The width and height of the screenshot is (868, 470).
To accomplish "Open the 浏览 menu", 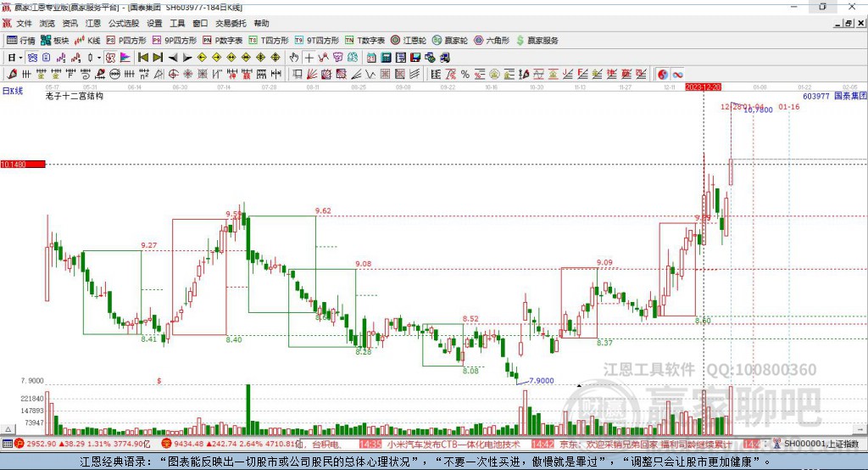I will tap(47, 23).
